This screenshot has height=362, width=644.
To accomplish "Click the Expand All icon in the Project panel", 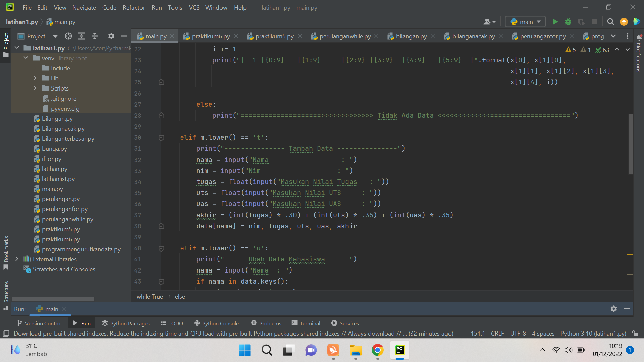I will click(82, 36).
